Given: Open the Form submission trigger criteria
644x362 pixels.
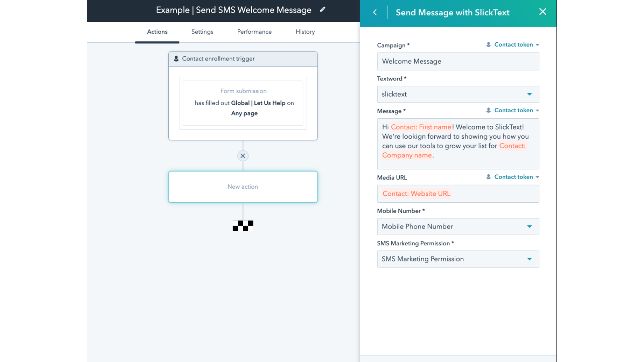Looking at the screenshot, I should pos(243,103).
